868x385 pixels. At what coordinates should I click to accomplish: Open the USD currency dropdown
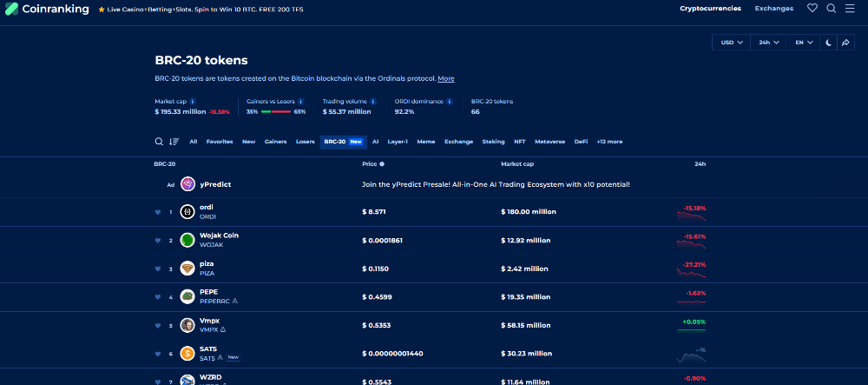pyautogui.click(x=731, y=43)
